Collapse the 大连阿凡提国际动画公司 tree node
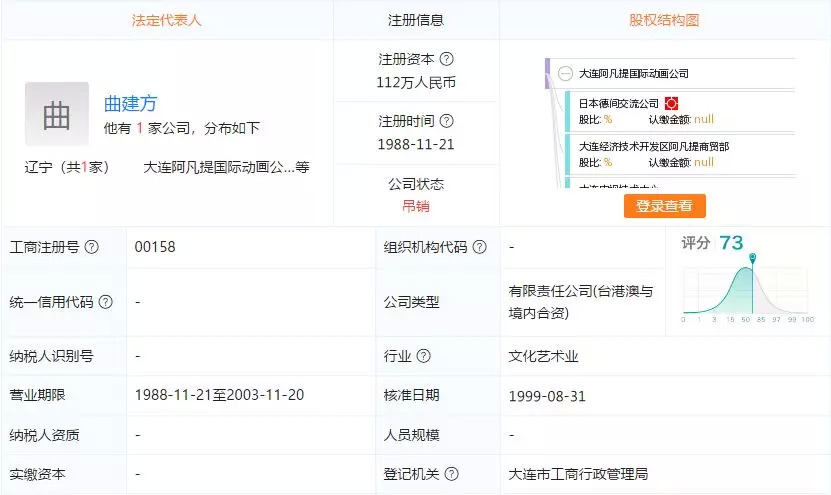Viewport: 831px width, 495px height. 565,73
